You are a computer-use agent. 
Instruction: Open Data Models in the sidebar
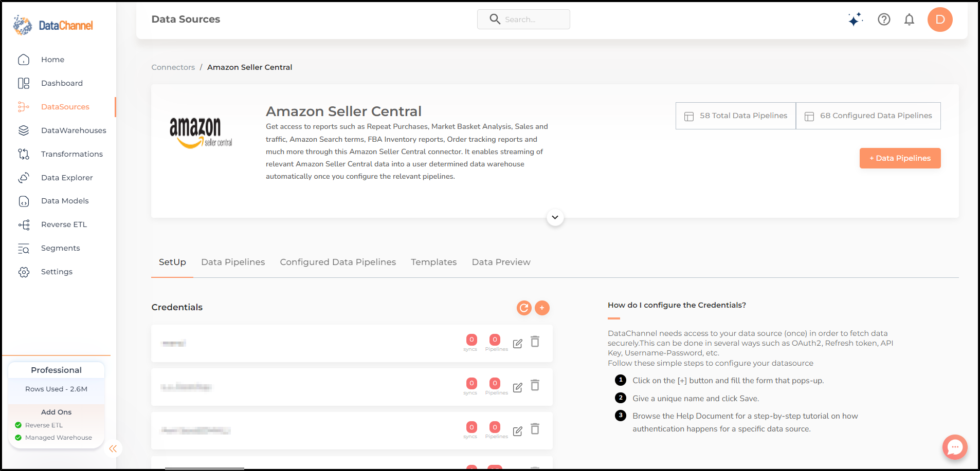[65, 201]
